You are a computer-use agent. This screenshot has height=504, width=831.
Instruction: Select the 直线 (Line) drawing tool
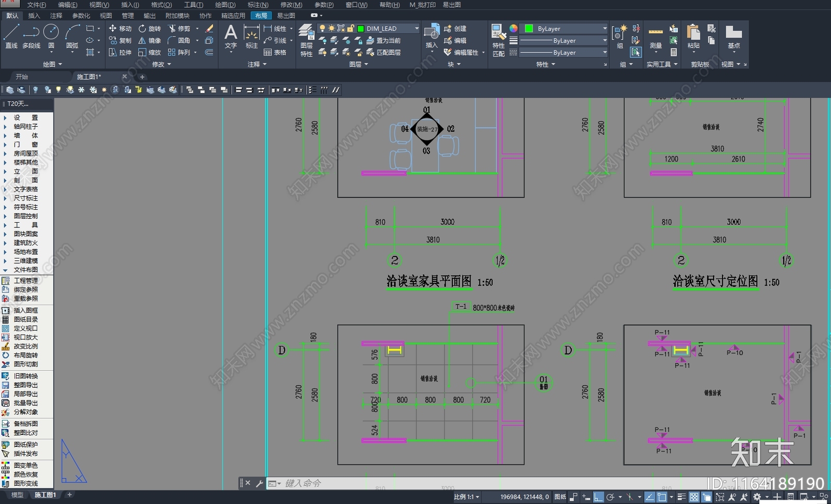click(11, 36)
